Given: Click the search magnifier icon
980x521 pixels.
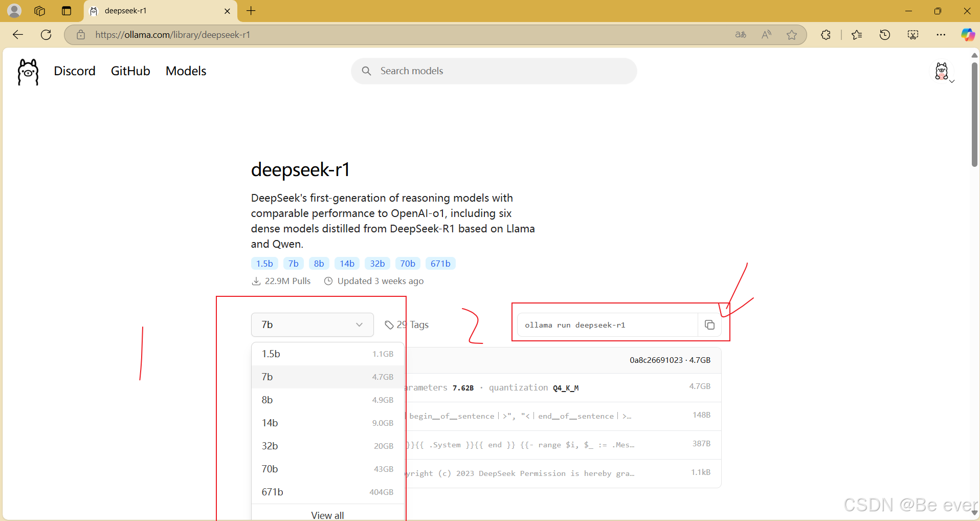Looking at the screenshot, I should tap(367, 71).
